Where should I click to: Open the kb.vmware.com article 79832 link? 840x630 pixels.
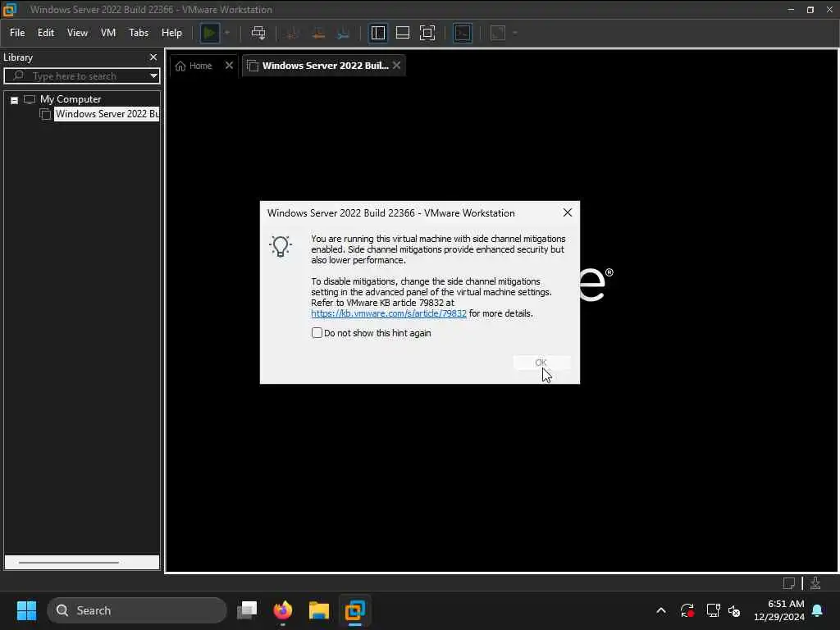tap(388, 313)
